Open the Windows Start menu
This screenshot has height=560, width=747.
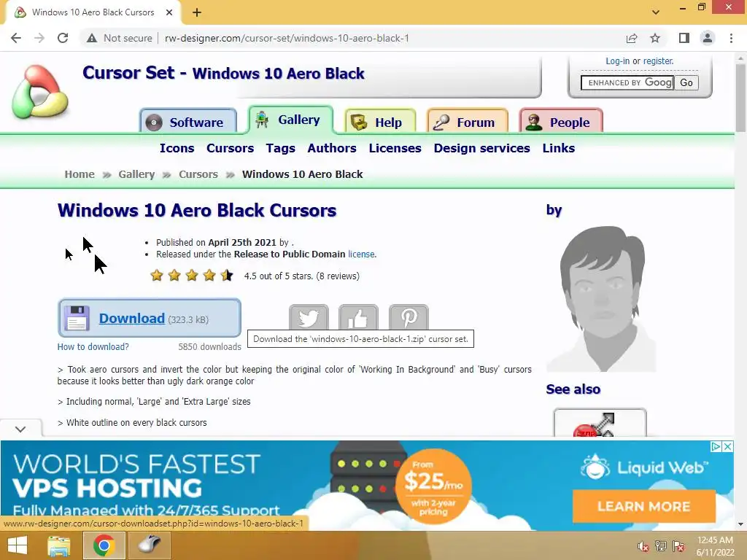(18, 545)
